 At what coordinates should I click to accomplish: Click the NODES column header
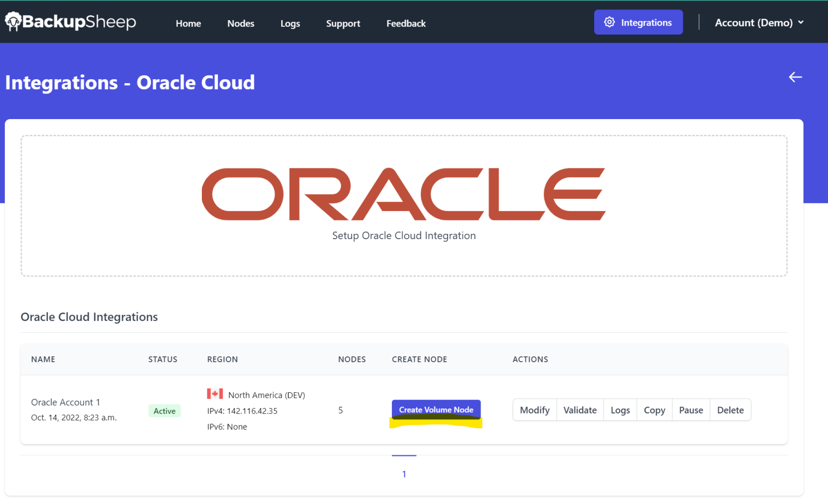pyautogui.click(x=352, y=359)
